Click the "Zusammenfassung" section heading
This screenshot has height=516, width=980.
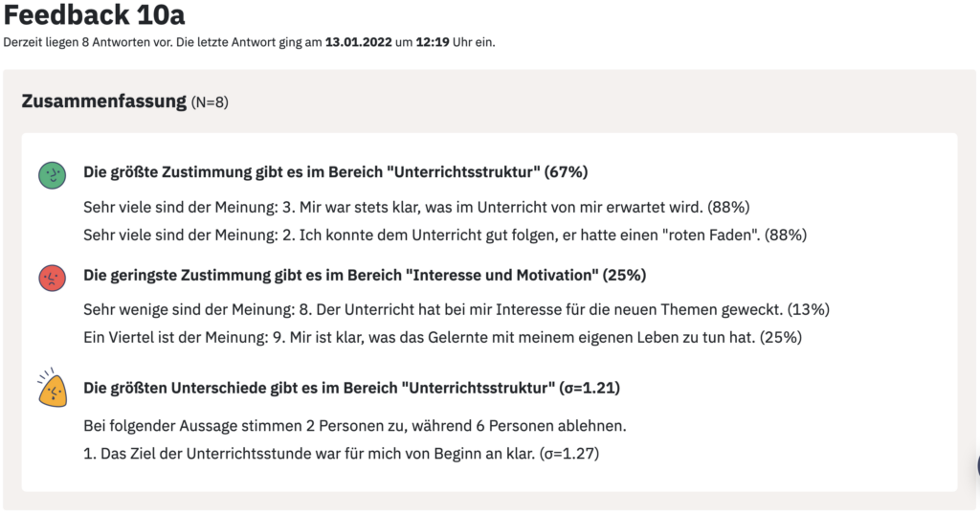pyautogui.click(x=103, y=101)
